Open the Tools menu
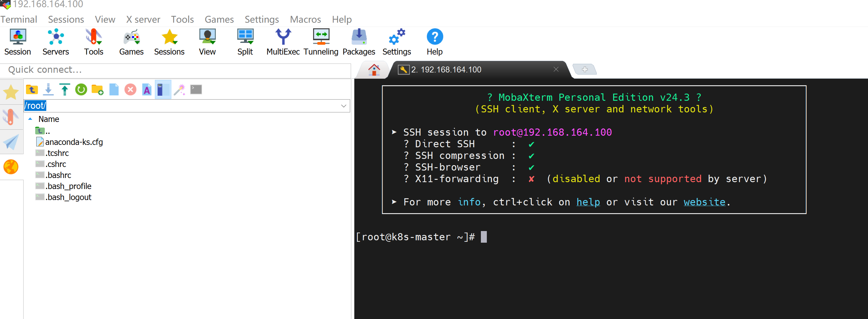The width and height of the screenshot is (868, 319). (182, 19)
